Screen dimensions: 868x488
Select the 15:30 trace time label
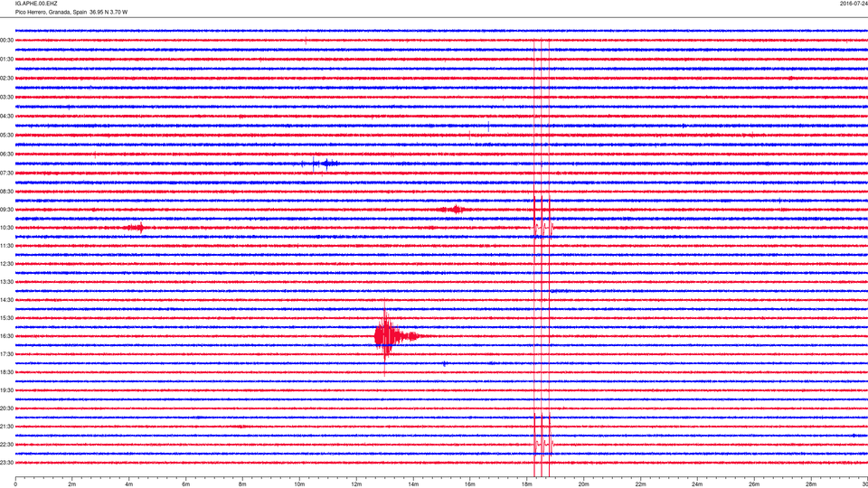pyautogui.click(x=6, y=318)
